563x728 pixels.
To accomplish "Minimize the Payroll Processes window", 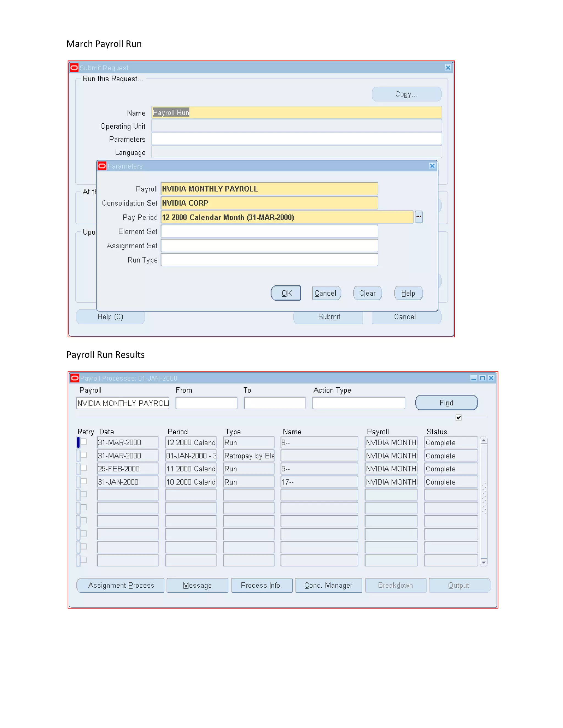I will [x=473, y=378].
